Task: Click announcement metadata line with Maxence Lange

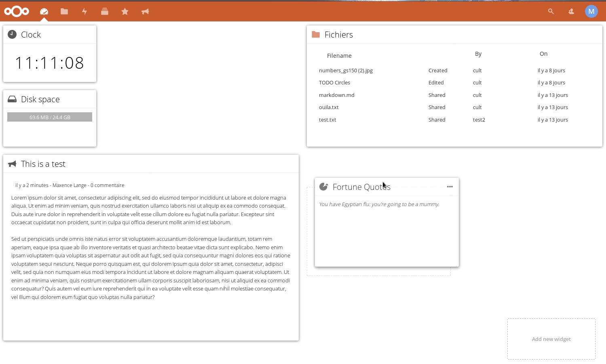Action: [70, 185]
